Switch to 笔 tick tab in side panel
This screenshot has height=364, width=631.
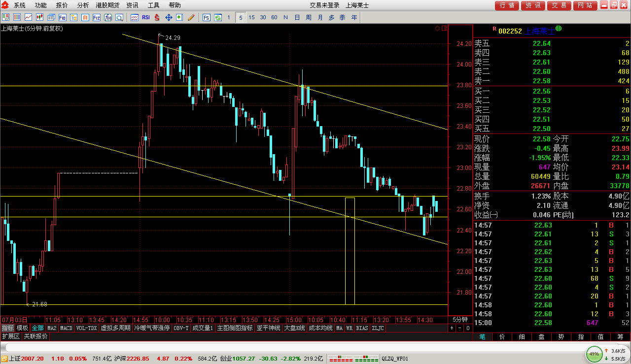point(483,337)
